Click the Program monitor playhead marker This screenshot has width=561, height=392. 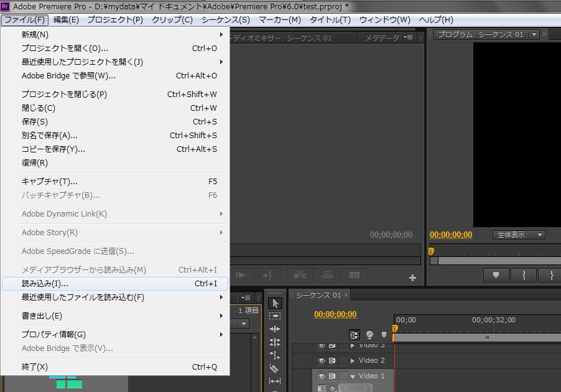point(431,251)
